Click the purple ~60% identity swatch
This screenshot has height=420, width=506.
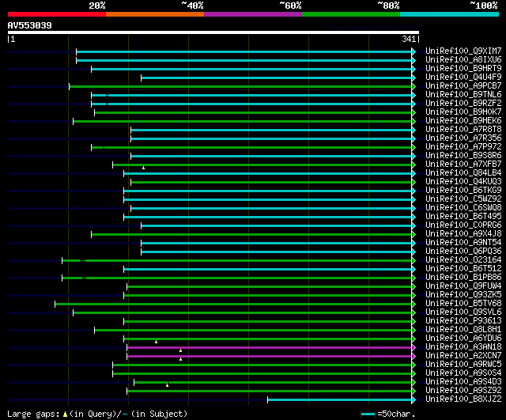click(253, 14)
